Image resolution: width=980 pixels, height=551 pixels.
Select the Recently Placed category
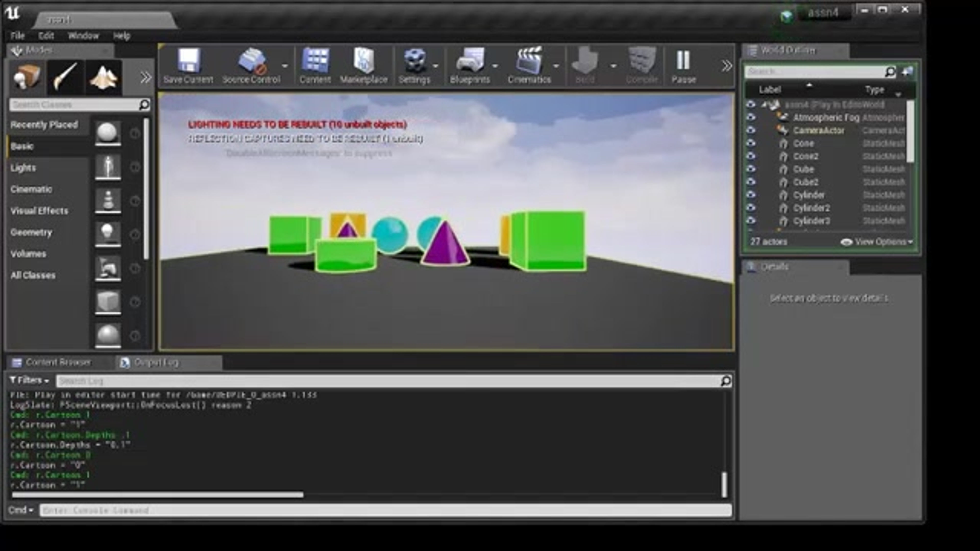pyautogui.click(x=44, y=125)
